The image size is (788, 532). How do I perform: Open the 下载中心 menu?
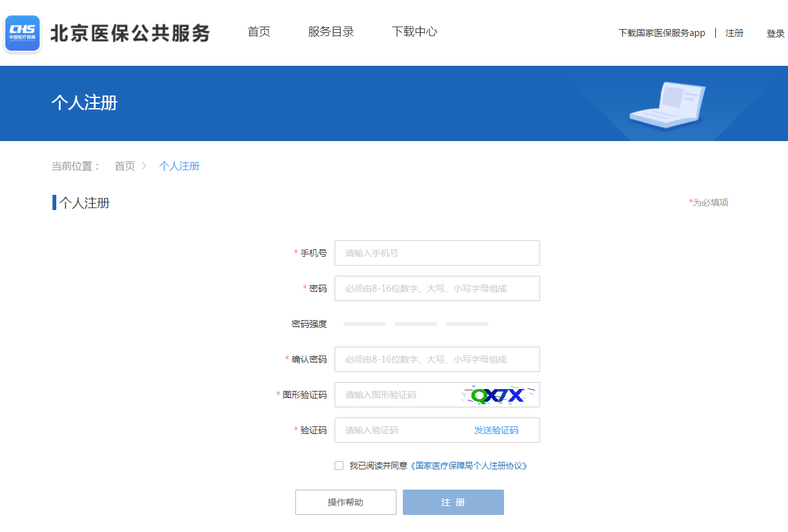(414, 31)
